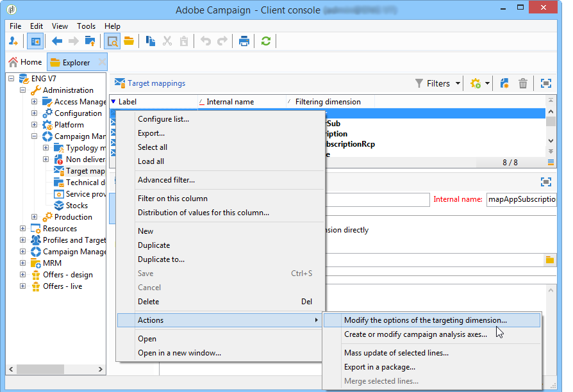Click the new target mapping icon
The image size is (573, 392).
point(504,83)
